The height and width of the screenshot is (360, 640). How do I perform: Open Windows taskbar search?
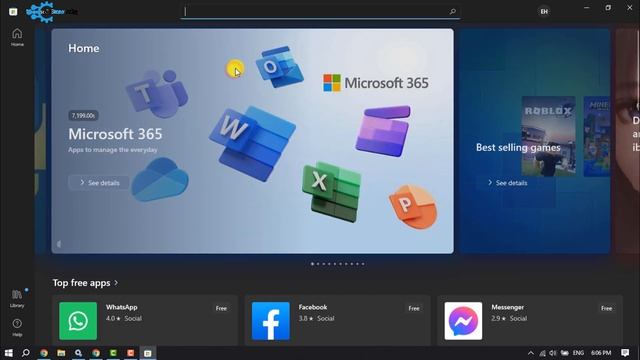coord(26,353)
